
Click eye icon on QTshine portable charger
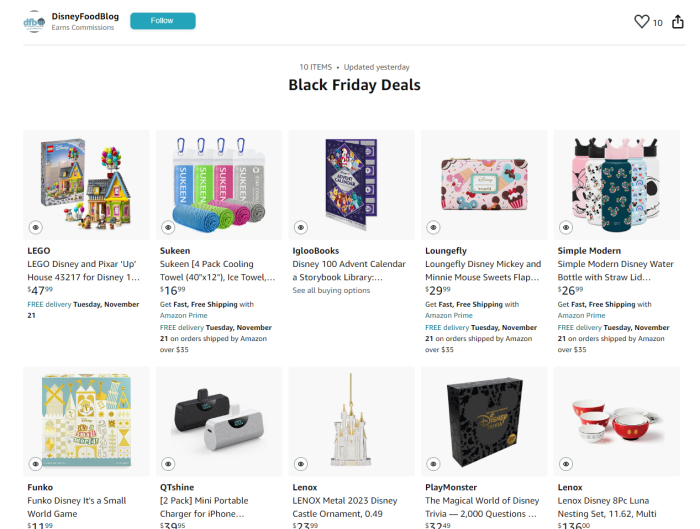click(167, 464)
